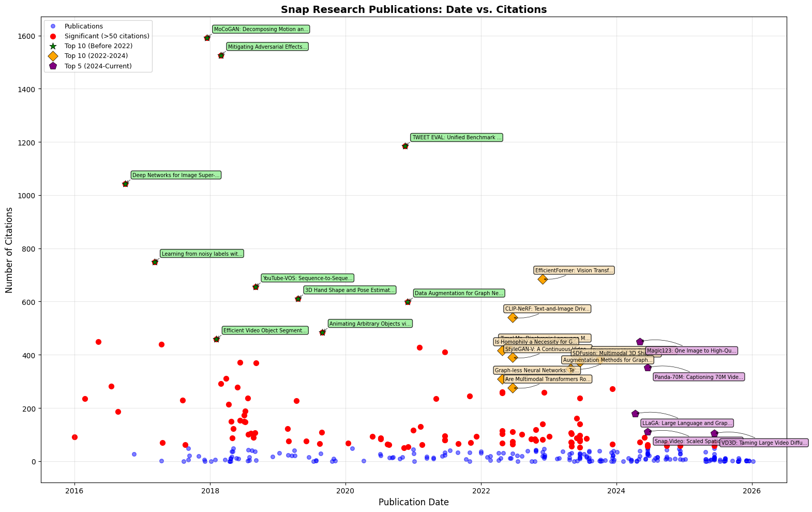Click the diamond marker for EfficientFormer

tap(543, 279)
